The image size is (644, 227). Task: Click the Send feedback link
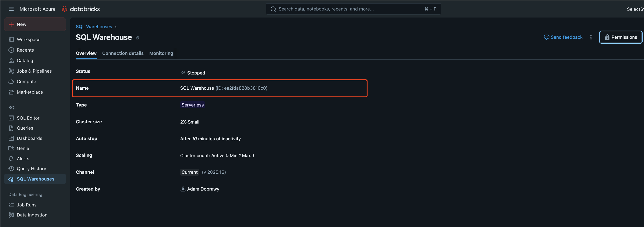(563, 37)
